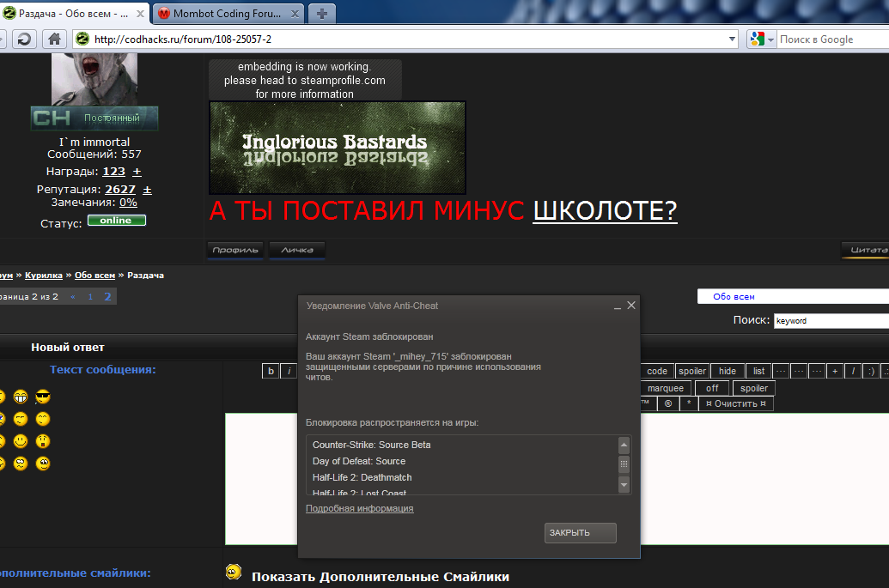The height and width of the screenshot is (588, 889).
Task: Click the ± sign beside Репутация
Action: click(x=147, y=190)
